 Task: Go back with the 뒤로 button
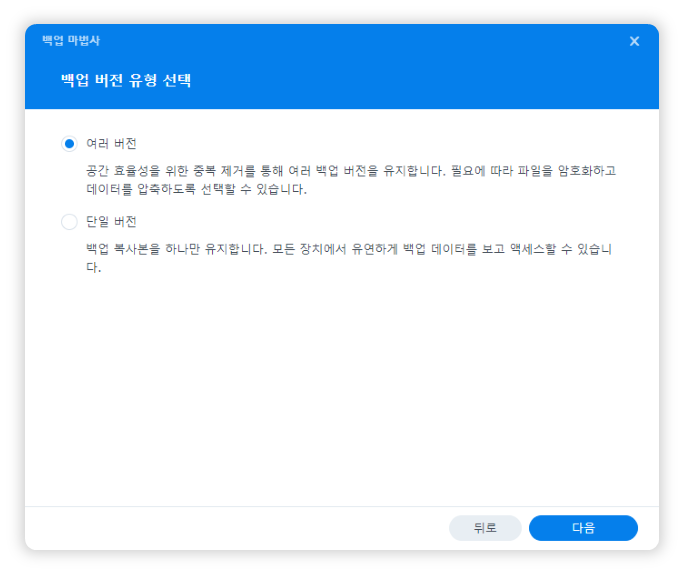coord(485,528)
